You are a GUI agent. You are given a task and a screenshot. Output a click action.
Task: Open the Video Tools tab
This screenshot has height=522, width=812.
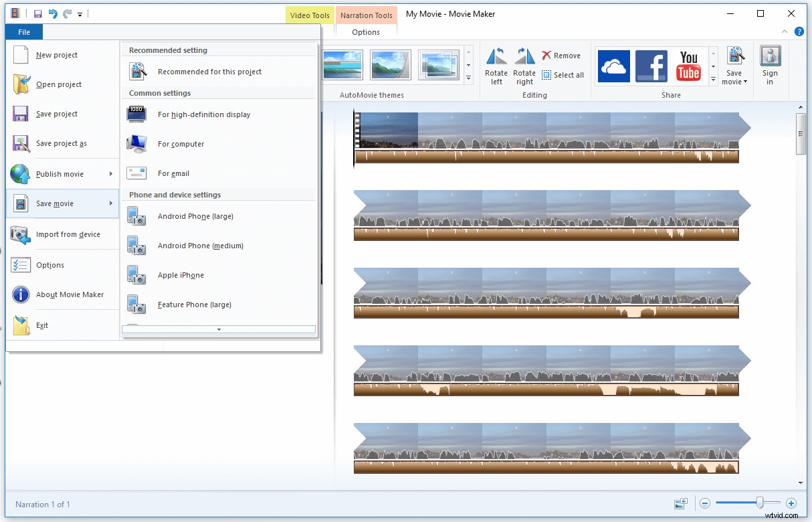tap(309, 15)
